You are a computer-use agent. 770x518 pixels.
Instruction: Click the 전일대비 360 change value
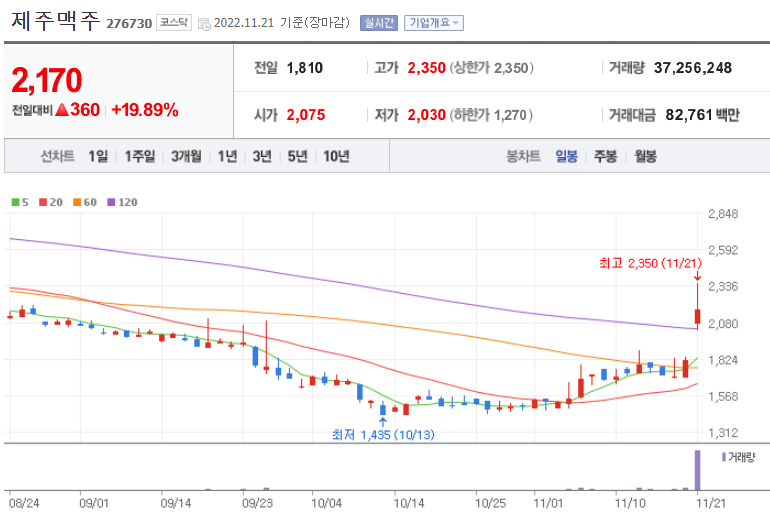coord(78,109)
